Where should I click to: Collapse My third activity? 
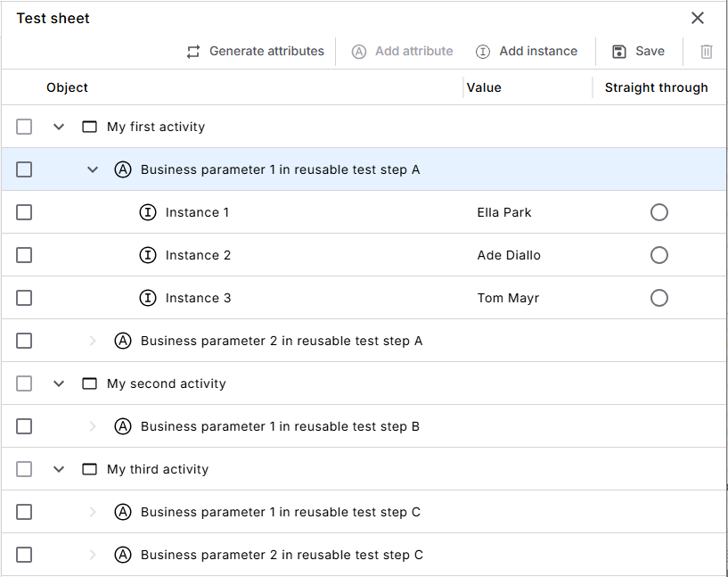pos(59,469)
